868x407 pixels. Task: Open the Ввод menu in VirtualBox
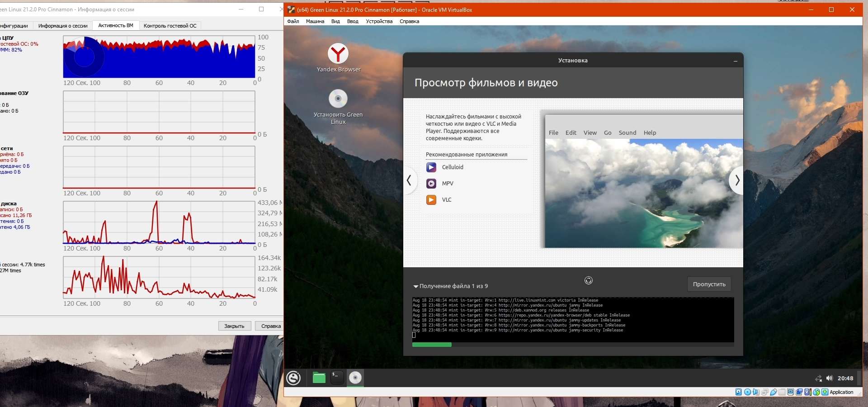point(353,21)
